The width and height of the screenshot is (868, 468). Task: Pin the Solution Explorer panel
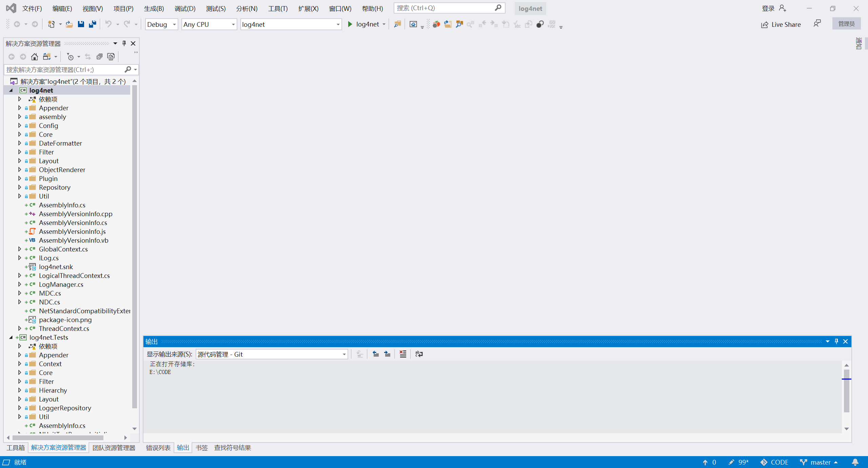pyautogui.click(x=124, y=43)
